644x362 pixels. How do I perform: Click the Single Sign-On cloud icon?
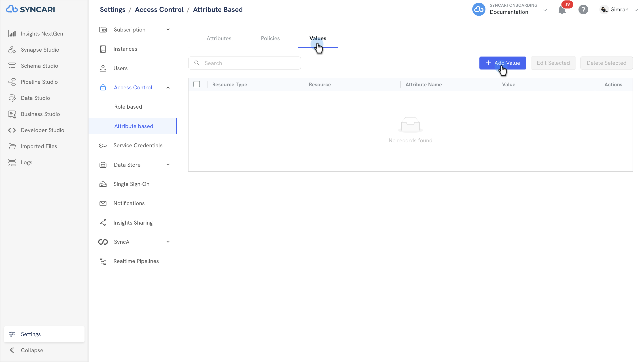click(103, 184)
